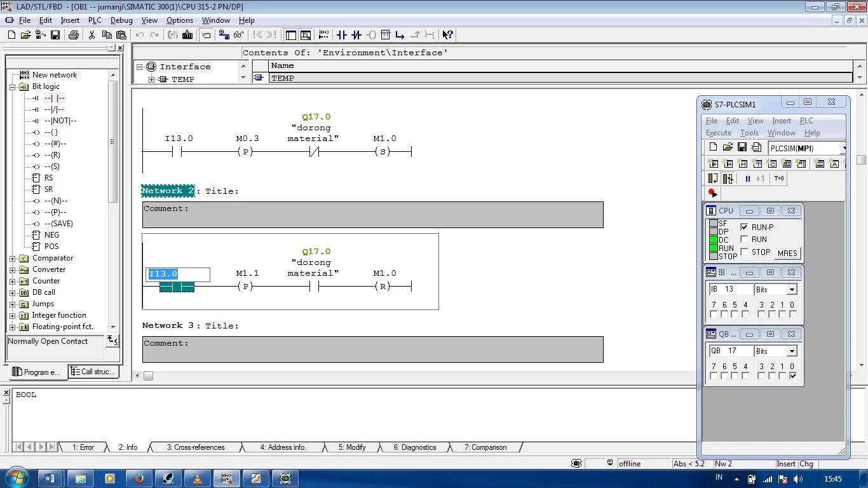Toggle monitor mode with glasses icon
Viewport: 868px width, 488px height.
pos(239,35)
